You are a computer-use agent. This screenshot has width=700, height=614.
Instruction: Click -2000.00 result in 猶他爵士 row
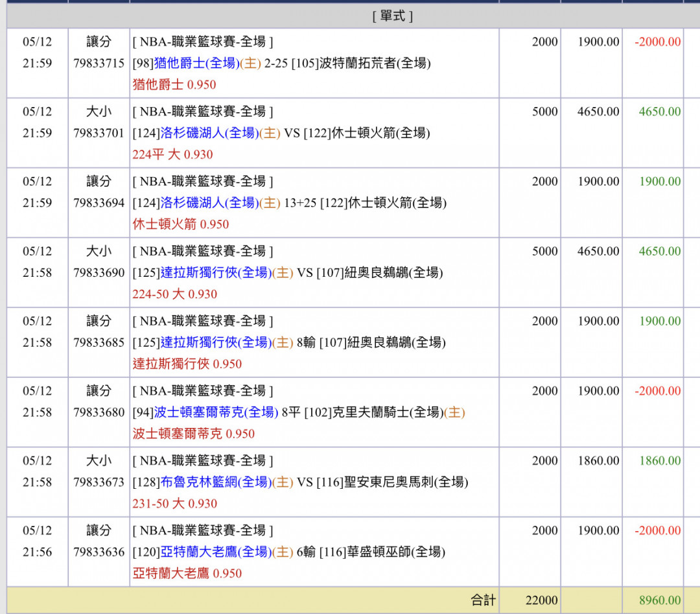tap(658, 41)
